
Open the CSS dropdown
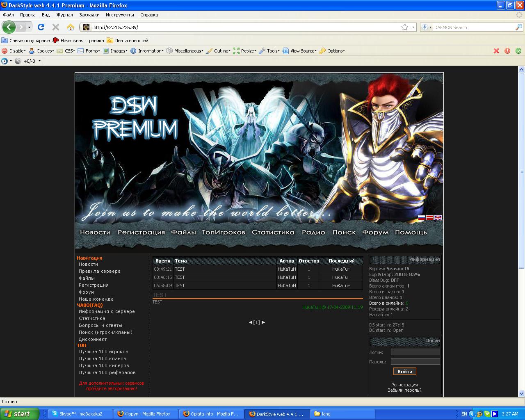pyautogui.click(x=66, y=51)
